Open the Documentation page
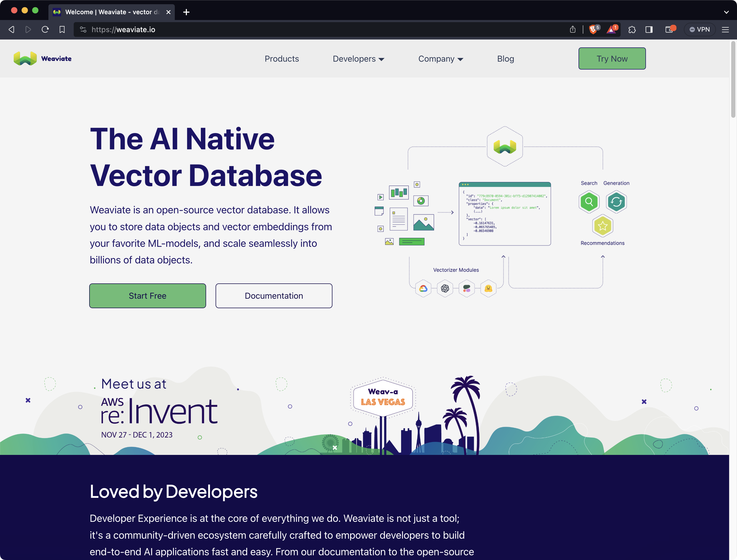737x560 pixels. (273, 296)
